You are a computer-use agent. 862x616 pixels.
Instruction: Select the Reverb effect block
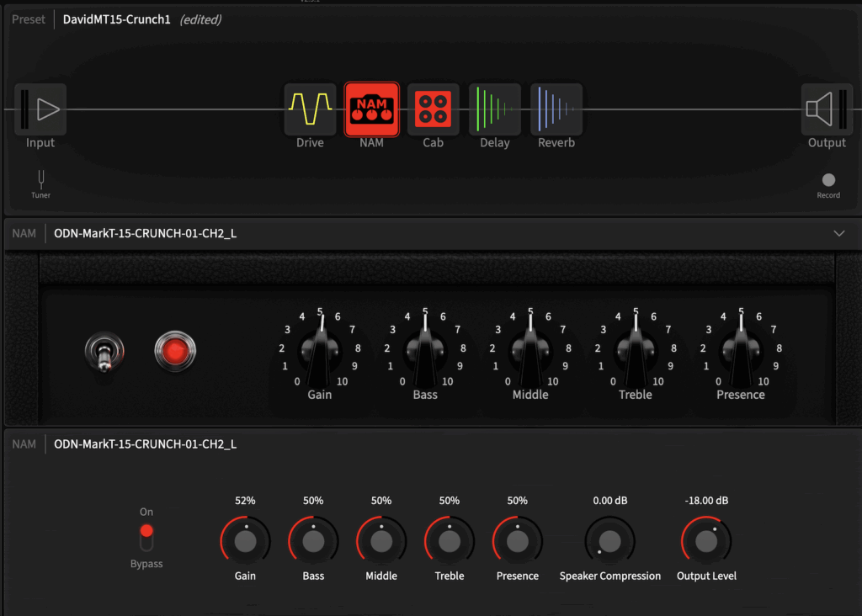click(x=556, y=109)
